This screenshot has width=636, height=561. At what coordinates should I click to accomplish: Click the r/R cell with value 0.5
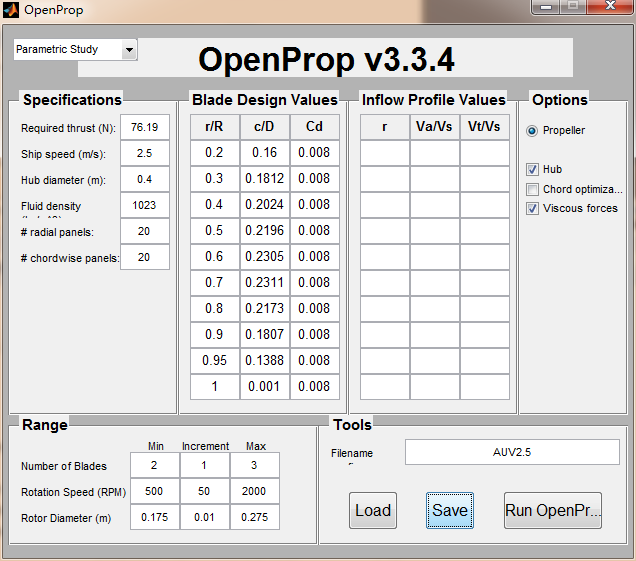pos(215,231)
